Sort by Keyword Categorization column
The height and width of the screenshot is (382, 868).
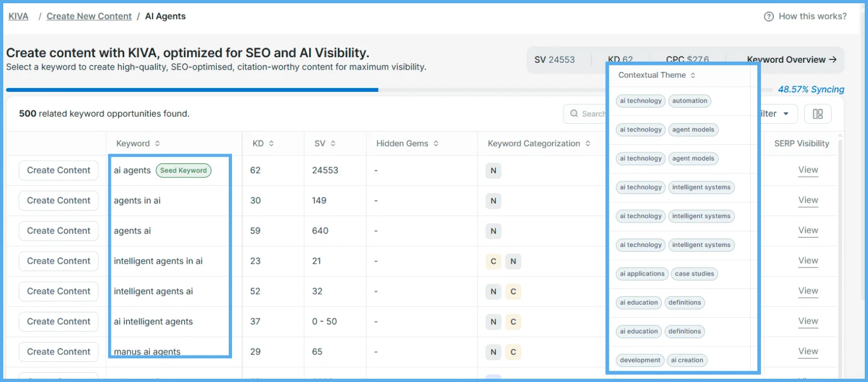(x=588, y=144)
